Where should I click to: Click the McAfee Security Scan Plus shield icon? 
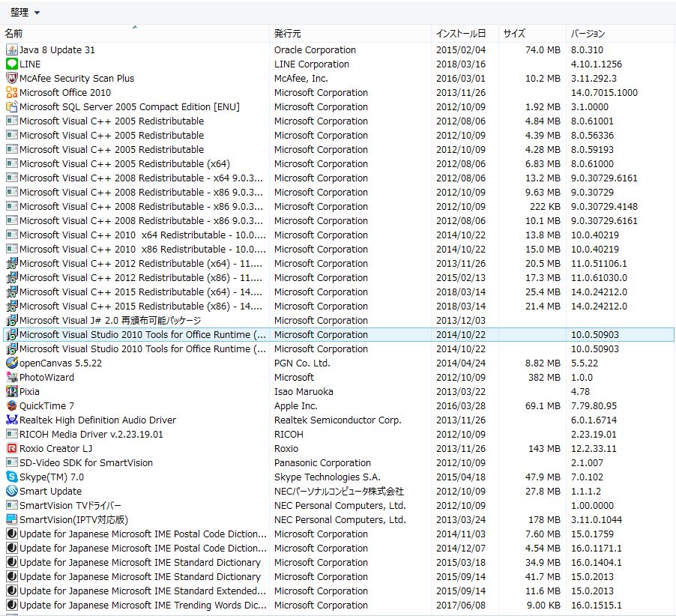coord(12,79)
